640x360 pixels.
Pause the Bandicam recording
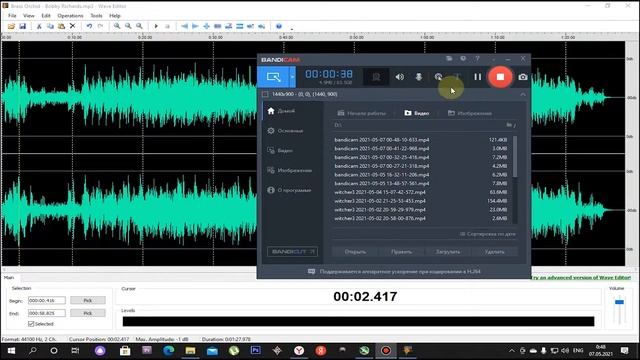click(x=477, y=77)
